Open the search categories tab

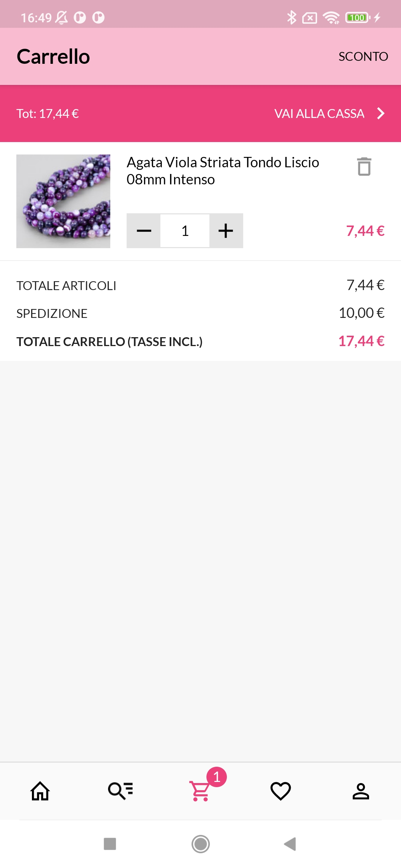(x=120, y=791)
